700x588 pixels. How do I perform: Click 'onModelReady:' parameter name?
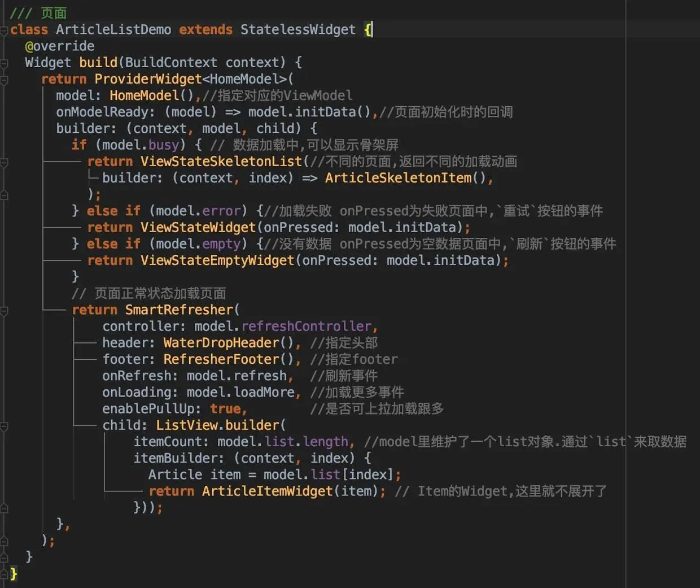coord(106,112)
